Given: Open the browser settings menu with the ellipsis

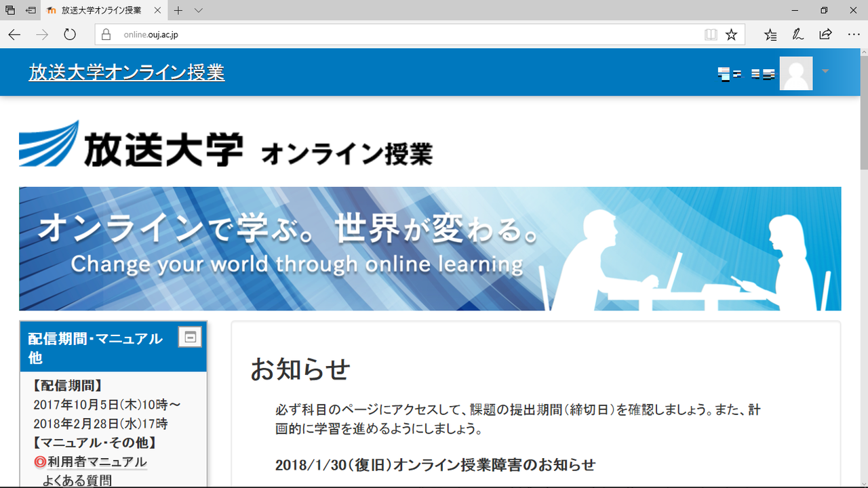Looking at the screenshot, I should click(853, 34).
